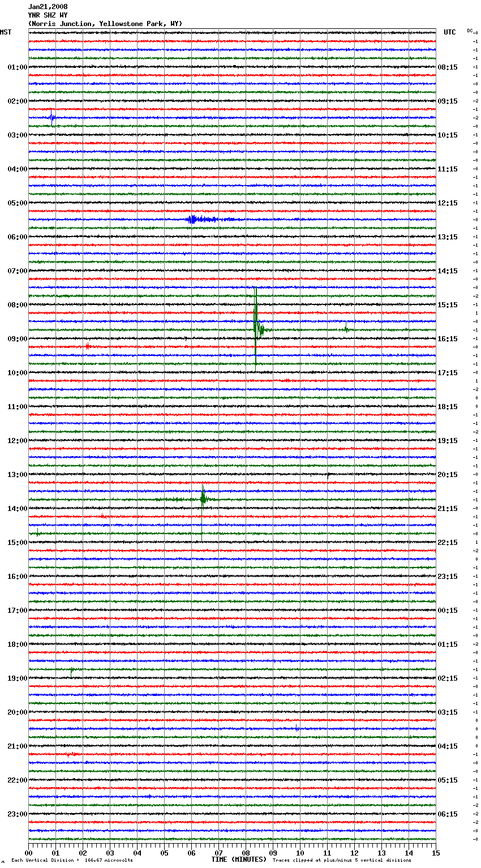Click the 12:15 UTC time label
This screenshot has width=481, height=868.
click(x=448, y=203)
